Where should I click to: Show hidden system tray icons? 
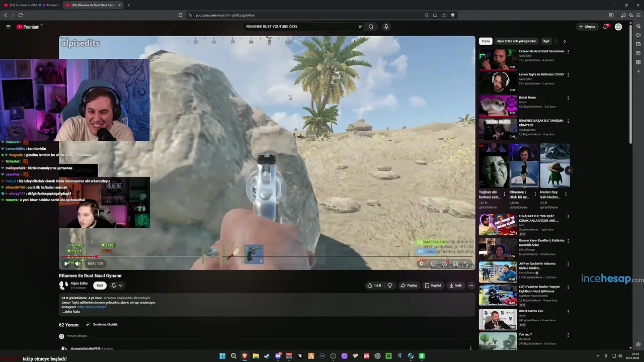click(598, 356)
